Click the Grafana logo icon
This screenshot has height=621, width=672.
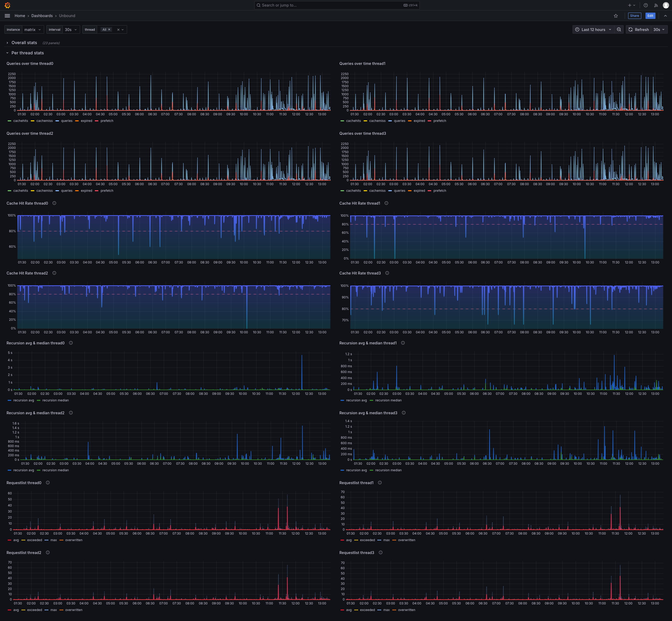(x=7, y=5)
